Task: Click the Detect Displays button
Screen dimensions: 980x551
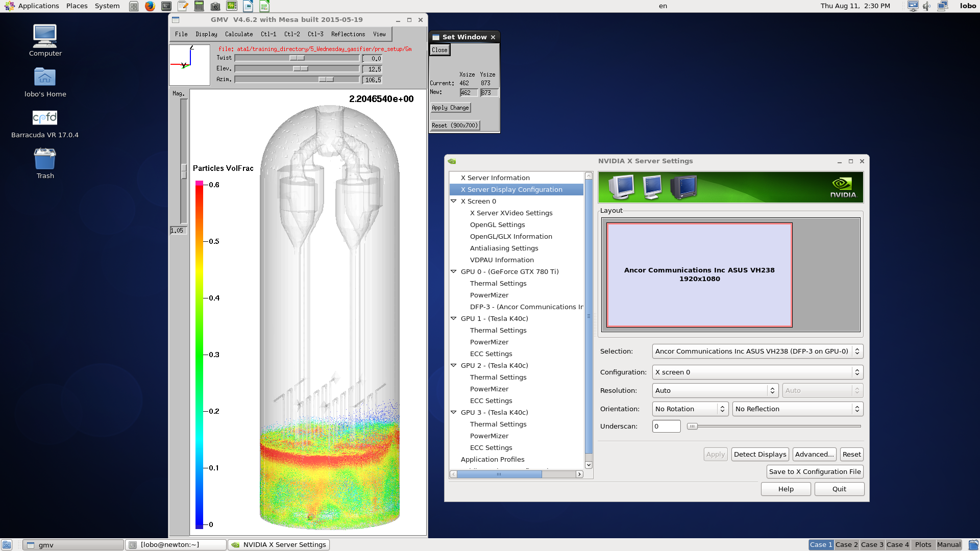Action: [x=759, y=454]
